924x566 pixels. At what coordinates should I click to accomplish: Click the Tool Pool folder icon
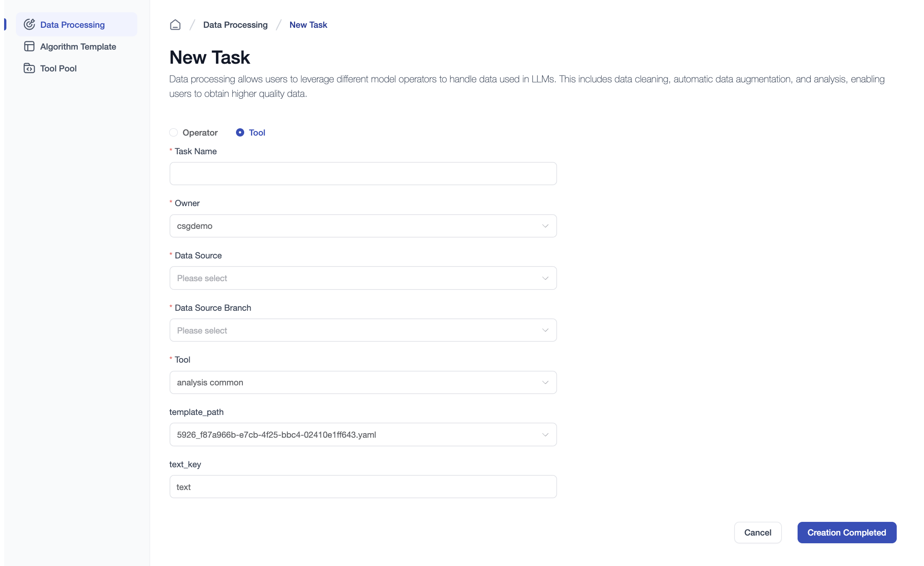point(29,68)
